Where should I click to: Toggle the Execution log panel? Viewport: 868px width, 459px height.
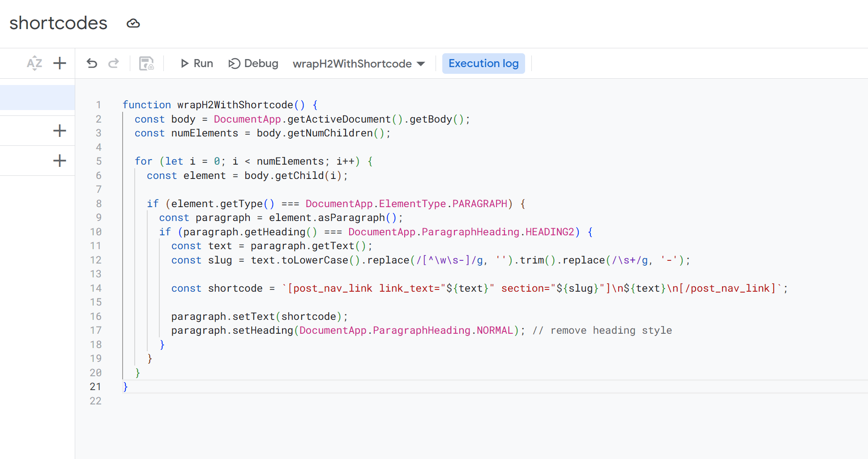point(483,64)
